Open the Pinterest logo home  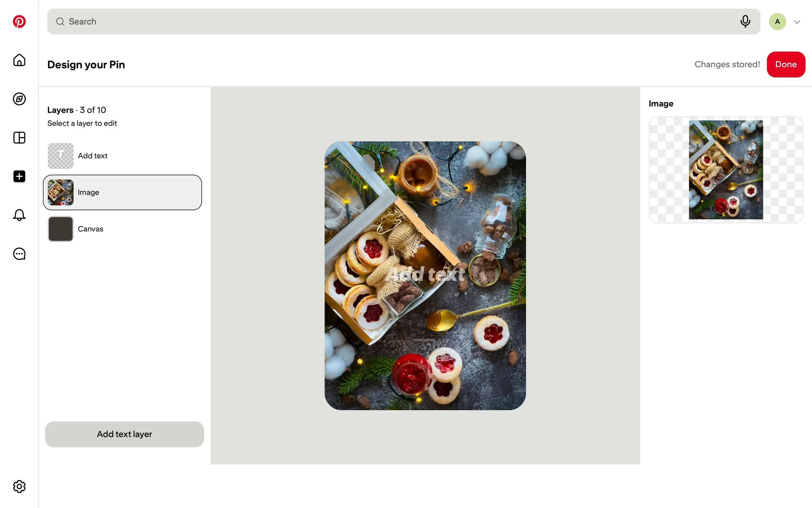tap(19, 22)
